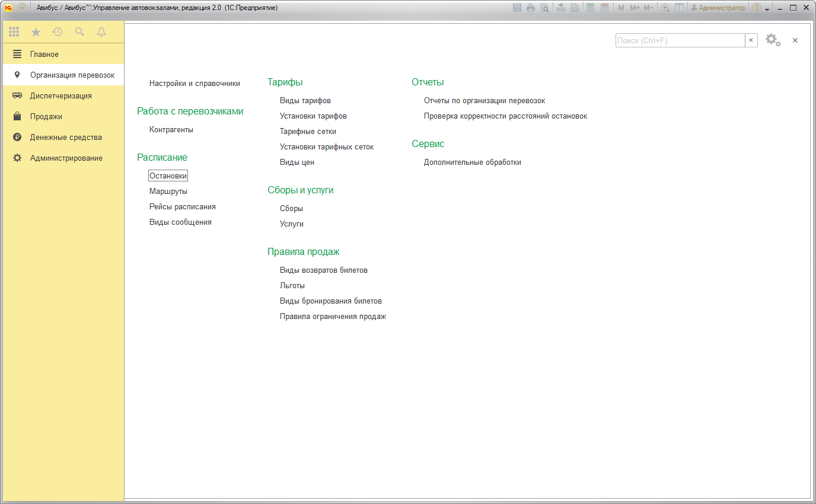Open the functions menu grid icon

coord(14,32)
